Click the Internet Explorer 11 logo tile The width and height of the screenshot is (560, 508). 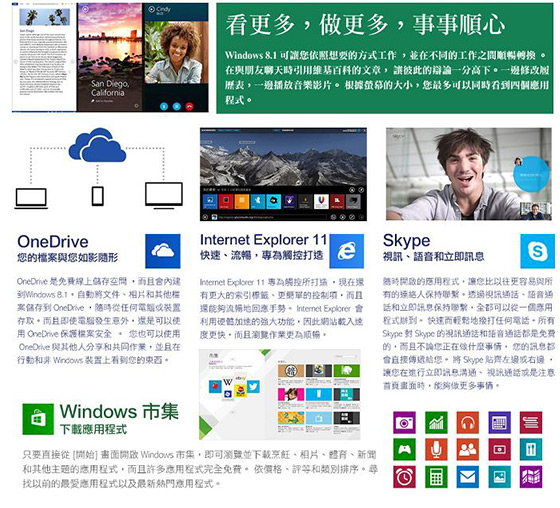[347, 251]
